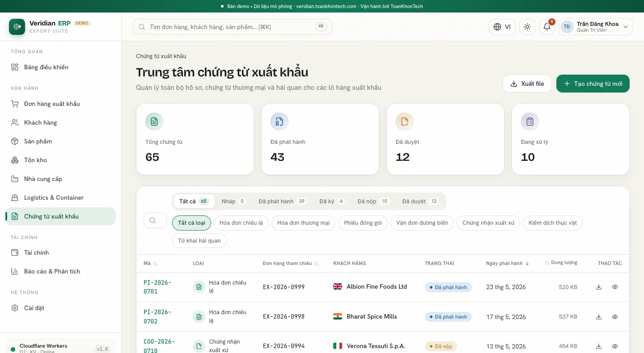Click the Đã phát hành card icon
Screen dimensions: 644x353
(280, 122)
